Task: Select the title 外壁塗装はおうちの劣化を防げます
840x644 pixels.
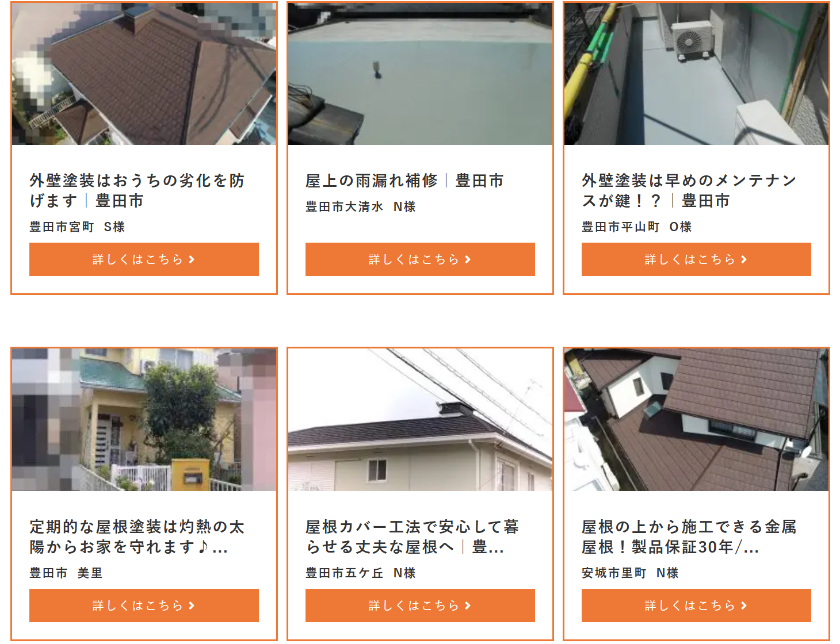Action: point(137,190)
